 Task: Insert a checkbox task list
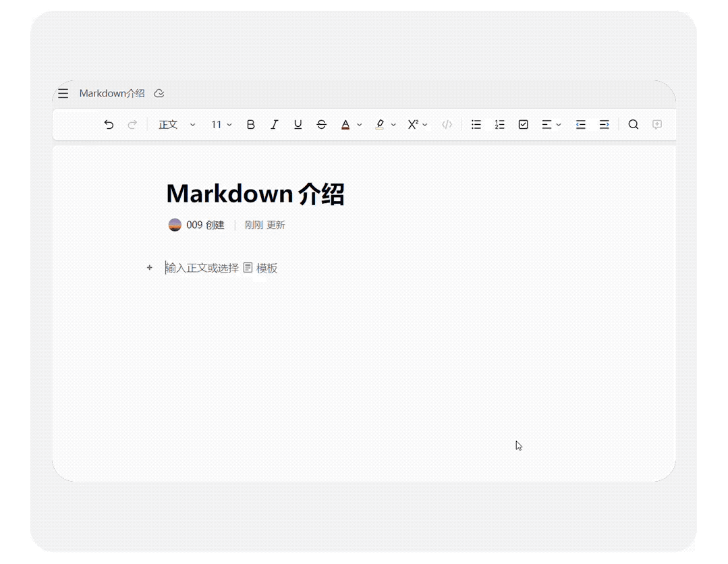click(x=523, y=125)
